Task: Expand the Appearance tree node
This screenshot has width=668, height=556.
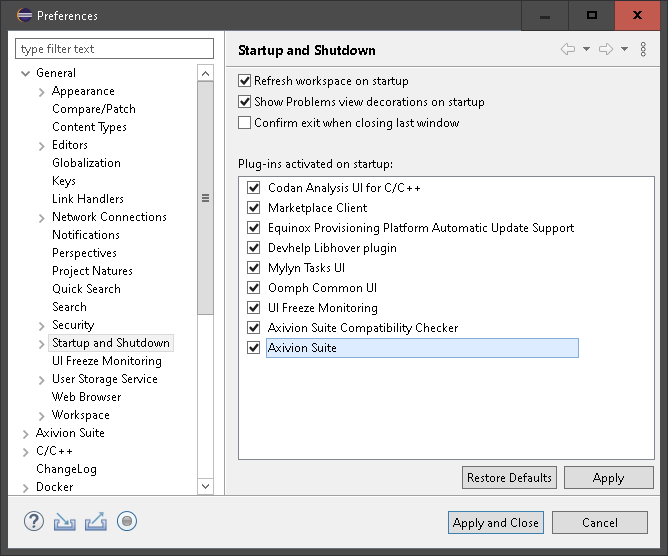Action: click(x=41, y=92)
